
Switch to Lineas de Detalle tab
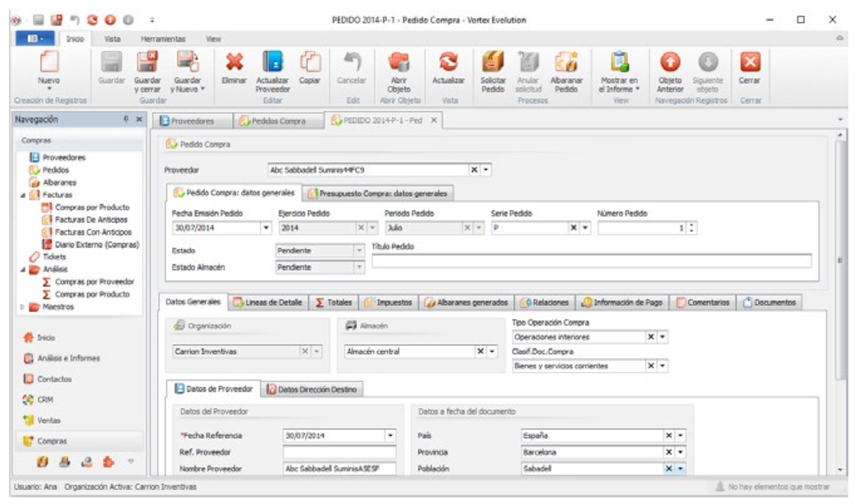[x=269, y=303]
